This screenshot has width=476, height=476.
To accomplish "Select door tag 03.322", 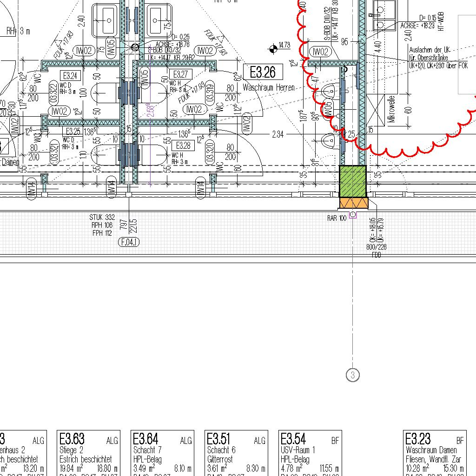I will [x=53, y=93].
